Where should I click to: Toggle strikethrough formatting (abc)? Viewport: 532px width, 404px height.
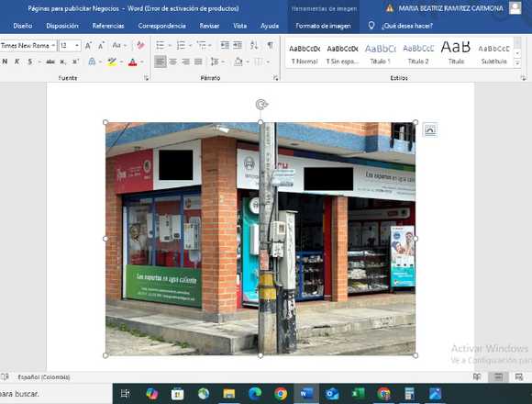point(50,62)
